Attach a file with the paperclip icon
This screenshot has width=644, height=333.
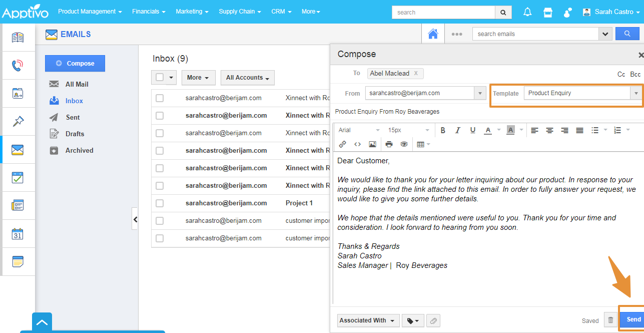pos(433,320)
